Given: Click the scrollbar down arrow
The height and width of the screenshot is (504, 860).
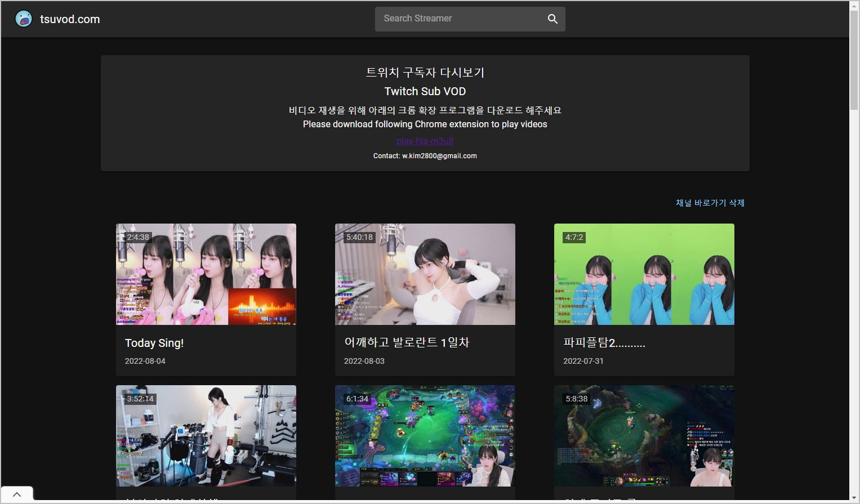Looking at the screenshot, I should click(854, 498).
